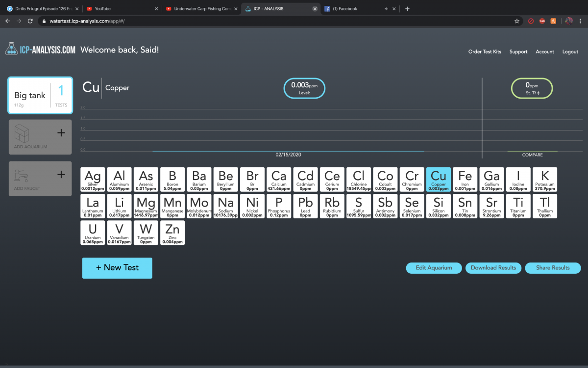Open the St. compare dropdown selector
Screen dimensions: 588x368
click(532, 93)
